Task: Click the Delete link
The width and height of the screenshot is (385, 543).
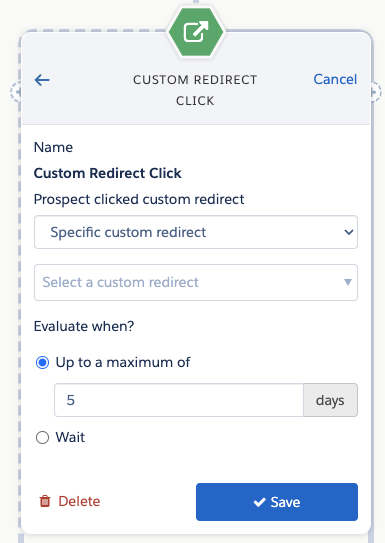Action: click(x=79, y=501)
